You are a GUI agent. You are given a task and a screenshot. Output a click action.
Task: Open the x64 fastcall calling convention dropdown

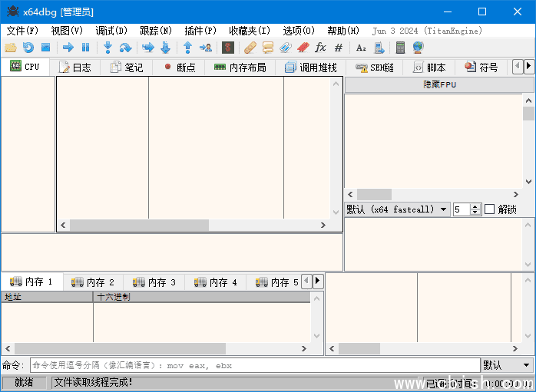(397, 209)
